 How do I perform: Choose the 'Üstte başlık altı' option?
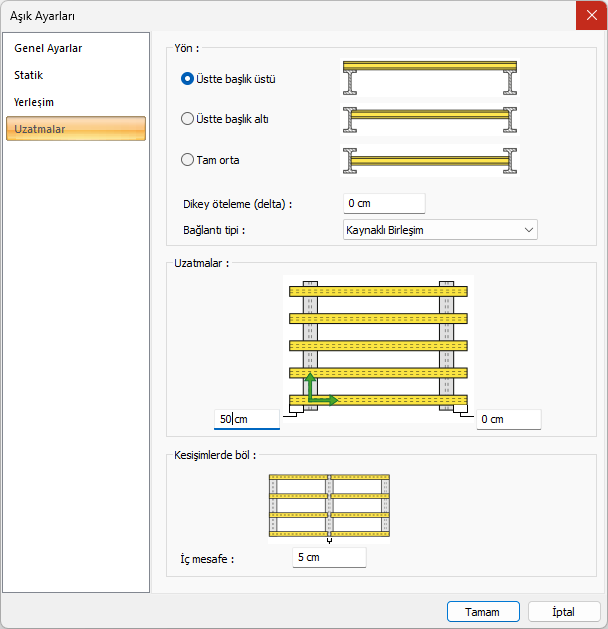pos(187,119)
